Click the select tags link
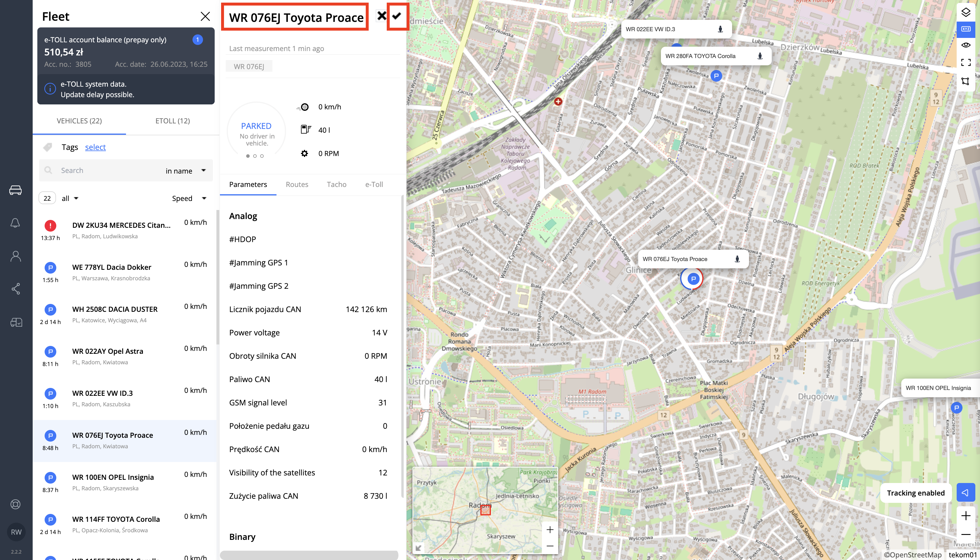The height and width of the screenshot is (560, 980). 95,147
